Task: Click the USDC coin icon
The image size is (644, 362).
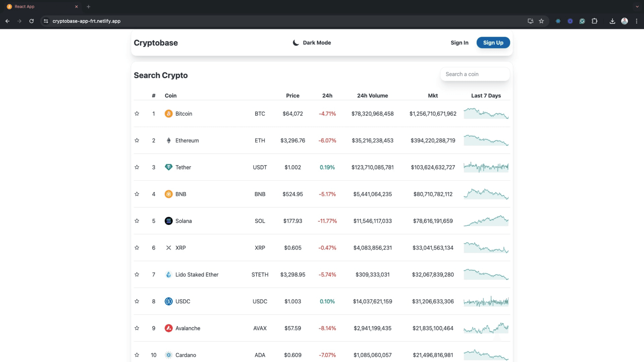Action: pos(168,301)
